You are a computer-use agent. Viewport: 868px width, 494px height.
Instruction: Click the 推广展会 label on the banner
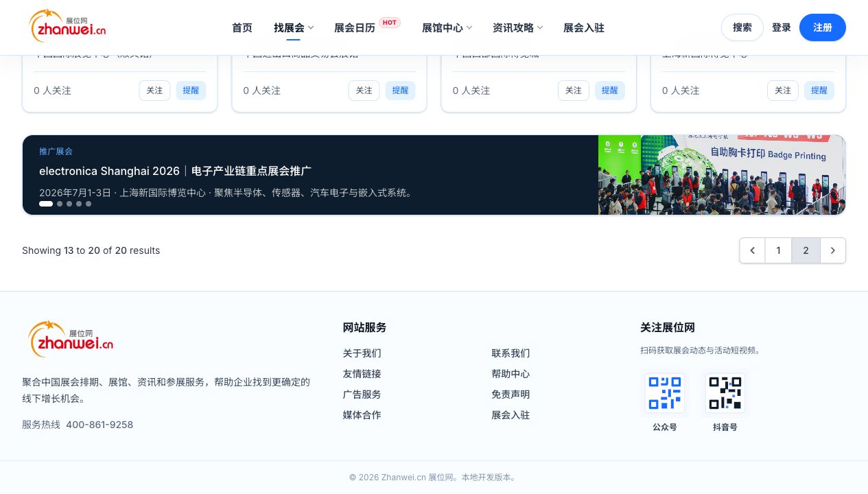(x=56, y=151)
